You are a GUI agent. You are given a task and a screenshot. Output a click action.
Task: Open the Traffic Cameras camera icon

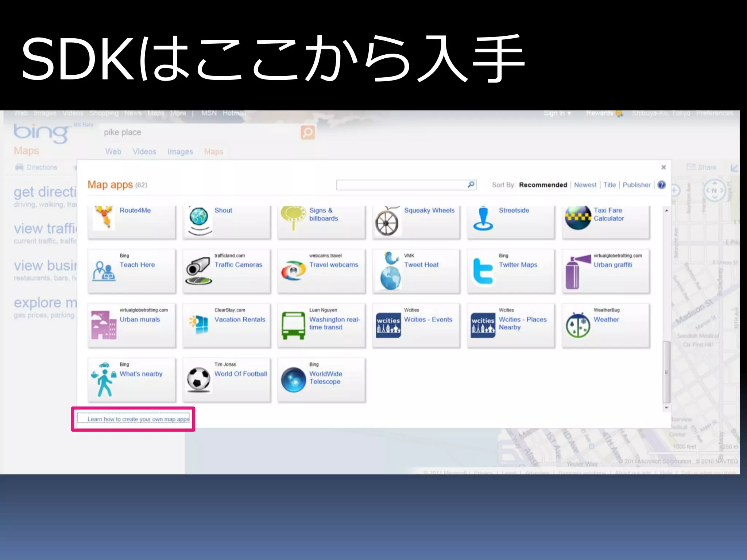click(199, 271)
